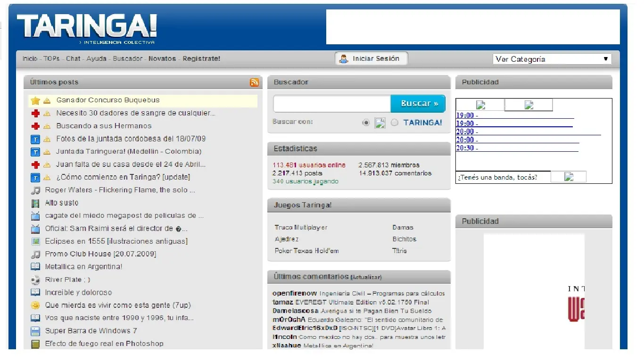This screenshot has height=362, width=644.
Task: Select the first search engine radio button
Action: click(x=366, y=123)
